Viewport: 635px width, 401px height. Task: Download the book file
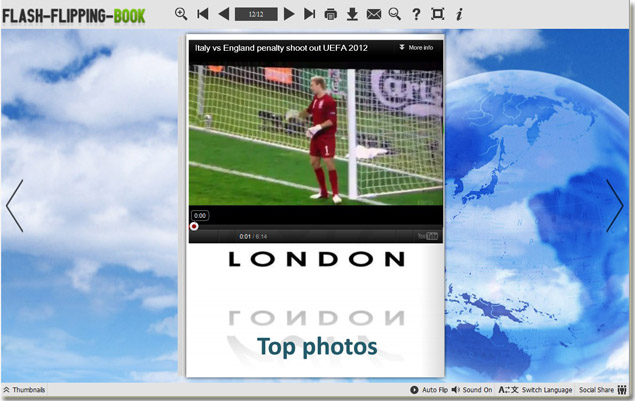tap(352, 14)
